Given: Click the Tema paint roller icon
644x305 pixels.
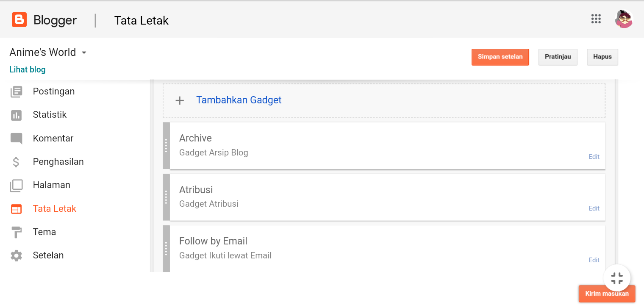Looking at the screenshot, I should click(x=17, y=232).
